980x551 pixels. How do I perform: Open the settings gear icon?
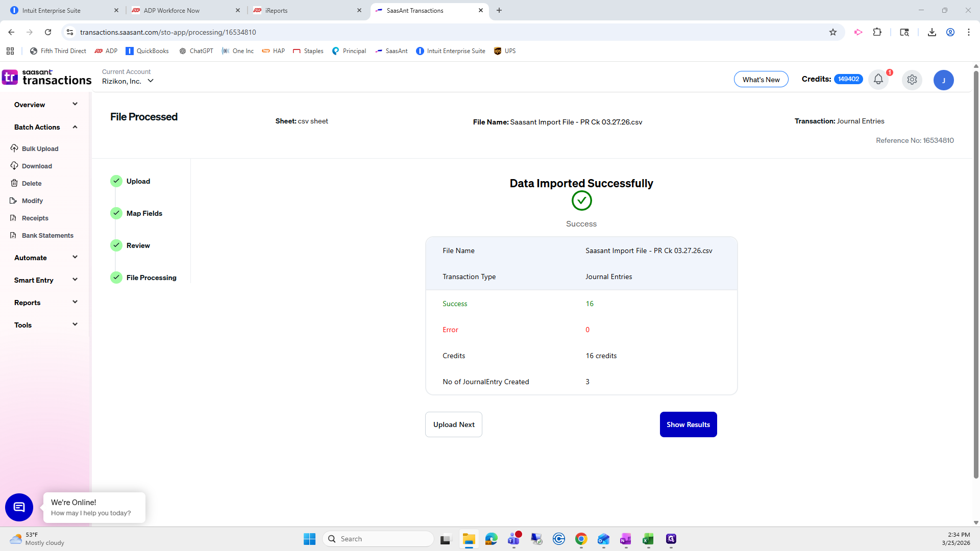click(x=912, y=80)
